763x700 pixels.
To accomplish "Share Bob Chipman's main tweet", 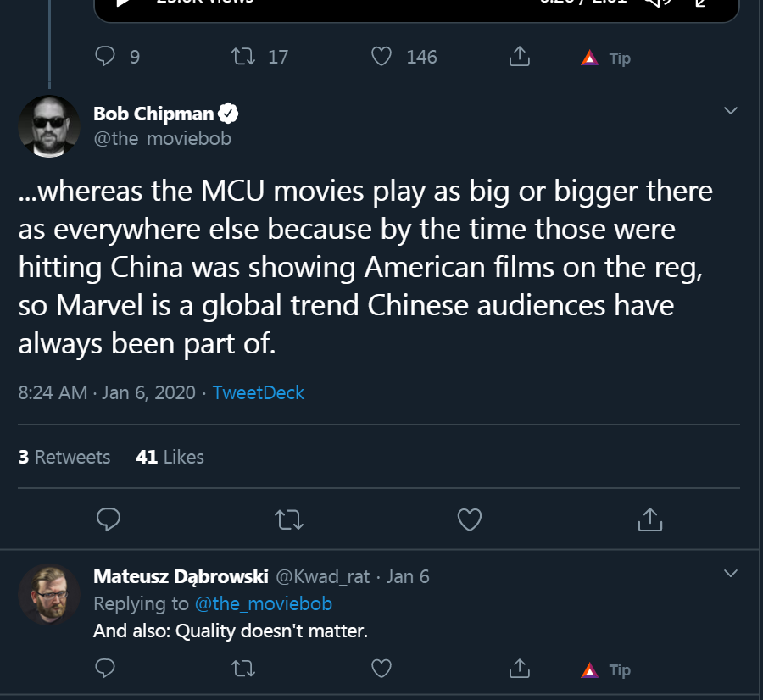I will point(650,519).
